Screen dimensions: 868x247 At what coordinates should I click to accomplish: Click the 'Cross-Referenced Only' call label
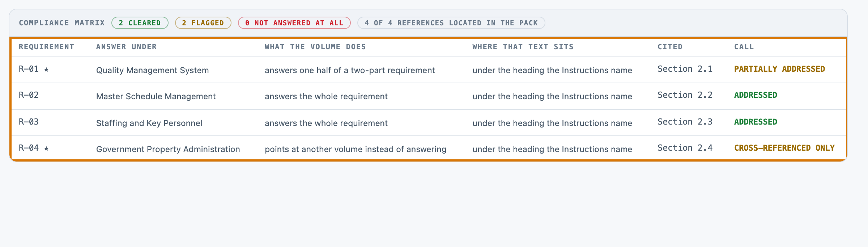pyautogui.click(x=784, y=148)
